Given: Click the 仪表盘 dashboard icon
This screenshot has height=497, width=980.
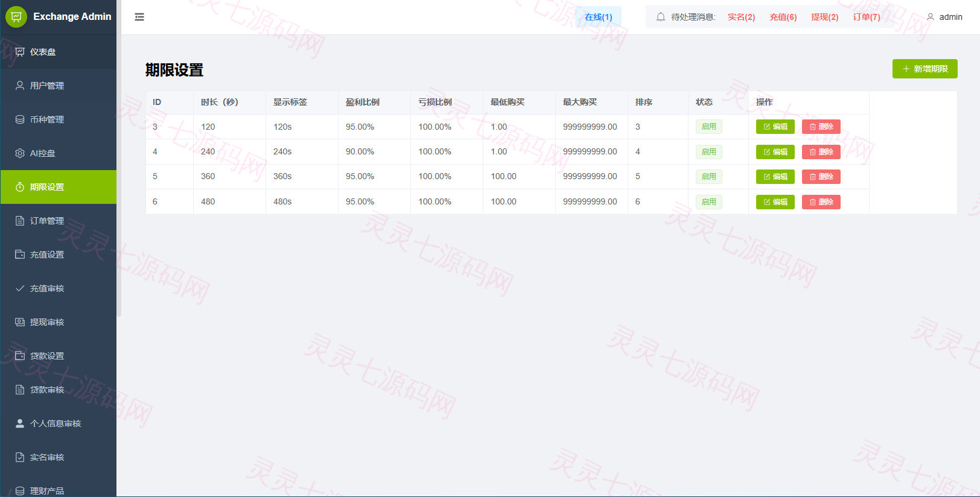Looking at the screenshot, I should (x=20, y=52).
